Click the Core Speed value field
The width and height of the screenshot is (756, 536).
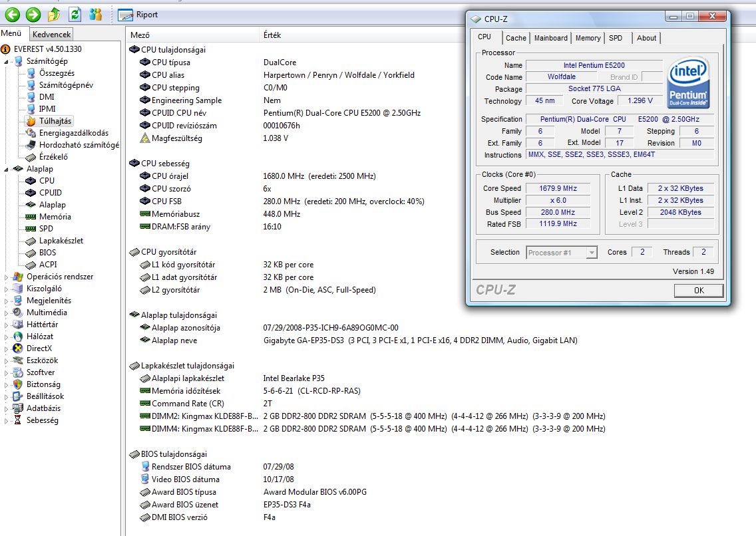558,188
